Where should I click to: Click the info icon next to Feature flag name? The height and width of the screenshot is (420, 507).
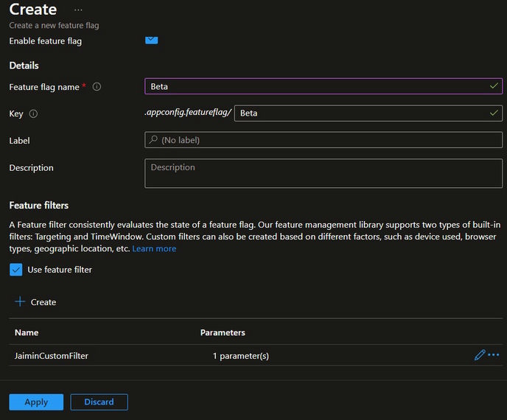(97, 87)
